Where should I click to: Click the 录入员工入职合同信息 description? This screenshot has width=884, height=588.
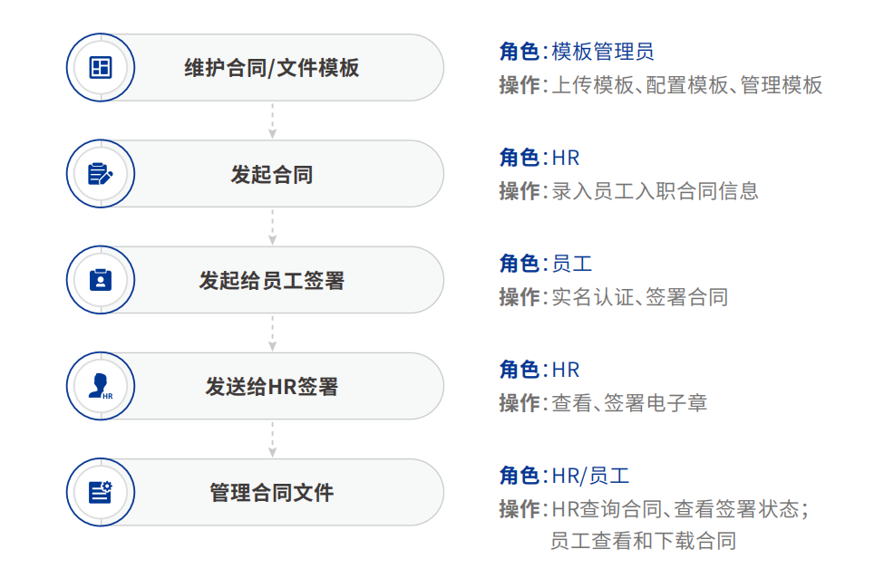(x=655, y=191)
